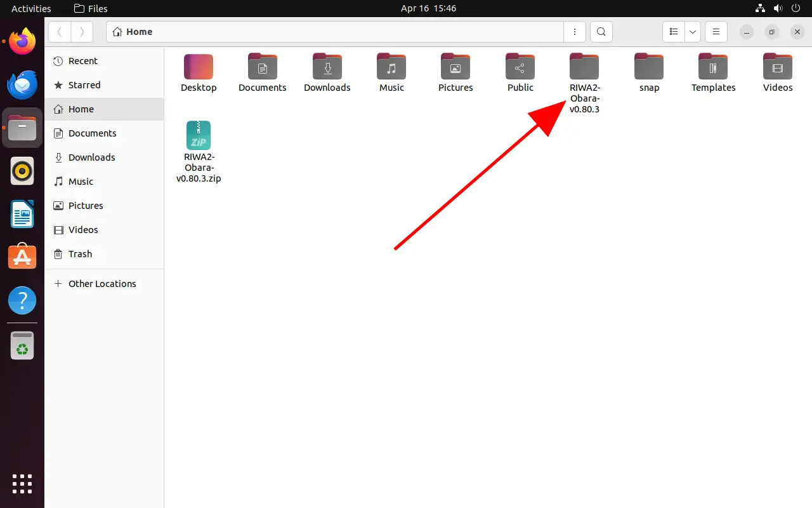The height and width of the screenshot is (508, 812).
Task: Open Thunderbird Mail from the dock
Action: tap(22, 85)
